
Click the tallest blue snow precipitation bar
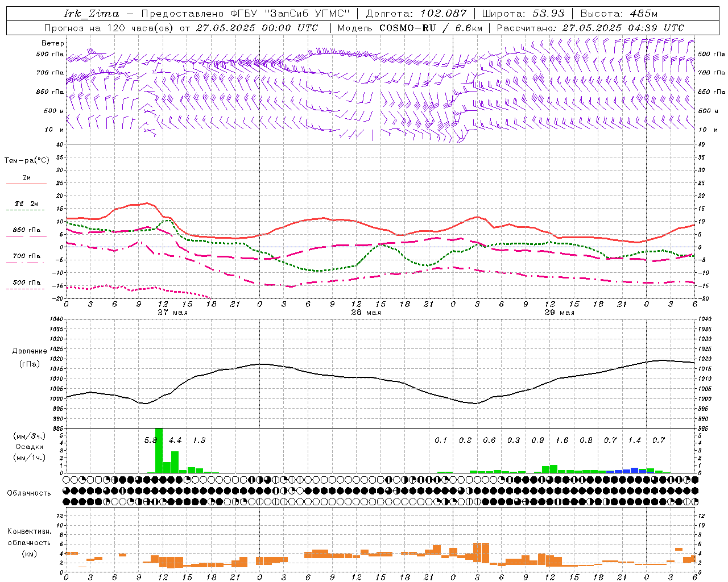pos(634,470)
